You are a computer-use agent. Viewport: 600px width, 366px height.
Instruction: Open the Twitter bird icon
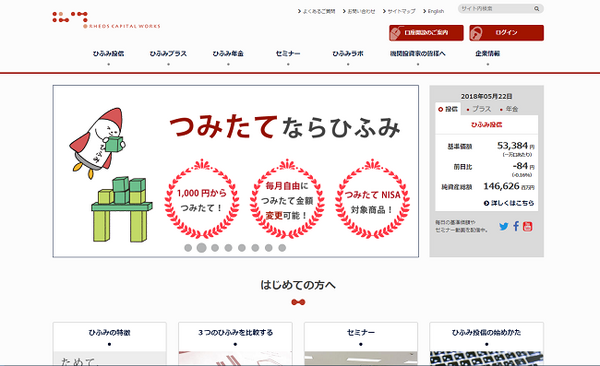pos(504,226)
